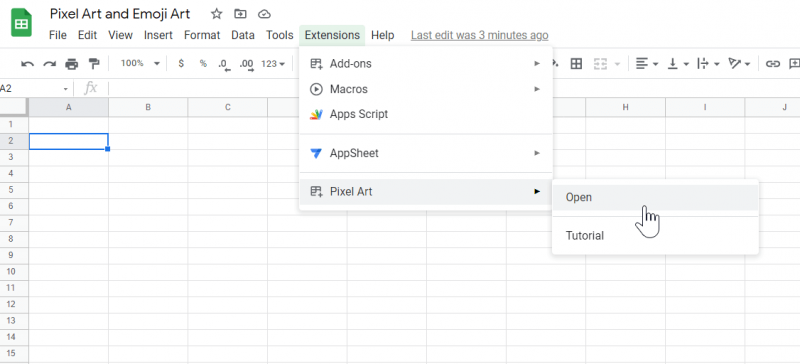800x364 pixels.
Task: Click the Macros record icon
Action: pos(316,89)
